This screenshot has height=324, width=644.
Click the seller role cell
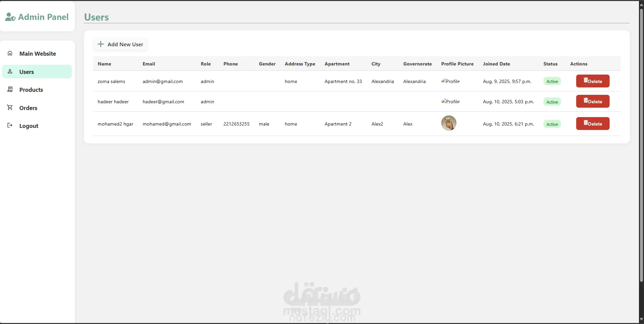coord(206,124)
